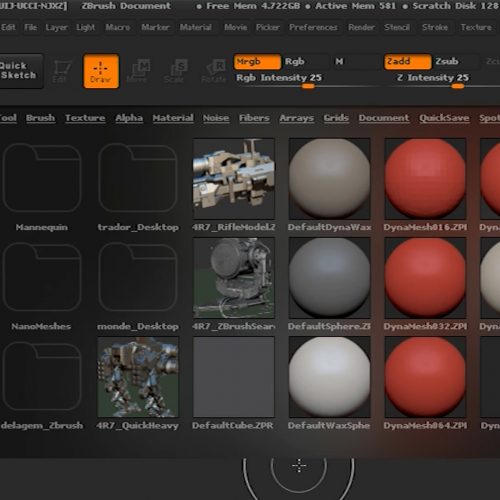The height and width of the screenshot is (500, 500).
Task: Open the NanoMeshes folder
Action: (x=42, y=277)
